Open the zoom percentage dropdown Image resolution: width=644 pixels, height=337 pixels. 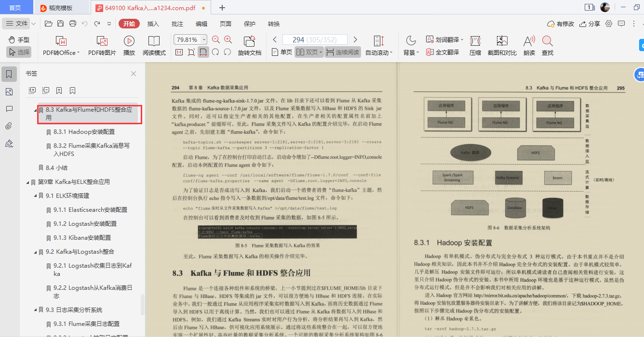(203, 39)
